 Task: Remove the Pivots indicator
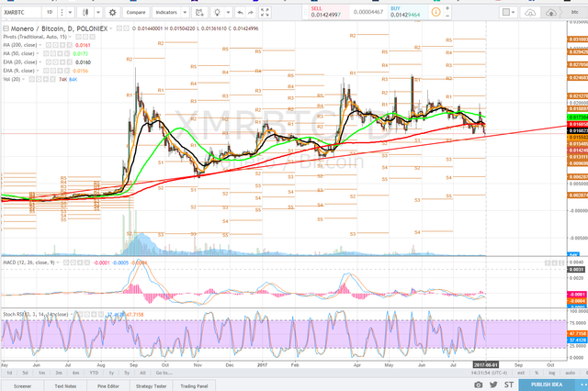(92, 37)
